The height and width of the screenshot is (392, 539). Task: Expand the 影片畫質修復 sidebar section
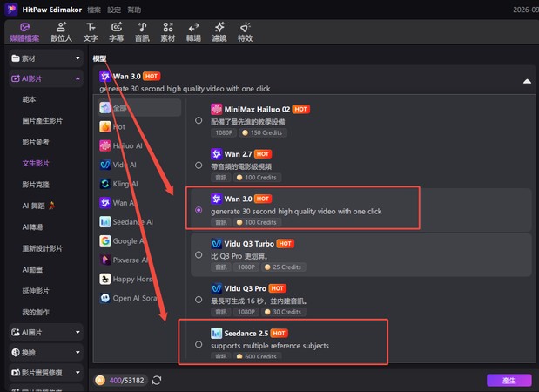[46, 373]
